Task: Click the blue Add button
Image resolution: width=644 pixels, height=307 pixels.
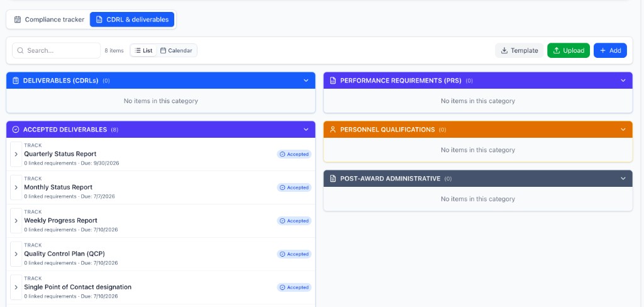Action: pyautogui.click(x=609, y=50)
